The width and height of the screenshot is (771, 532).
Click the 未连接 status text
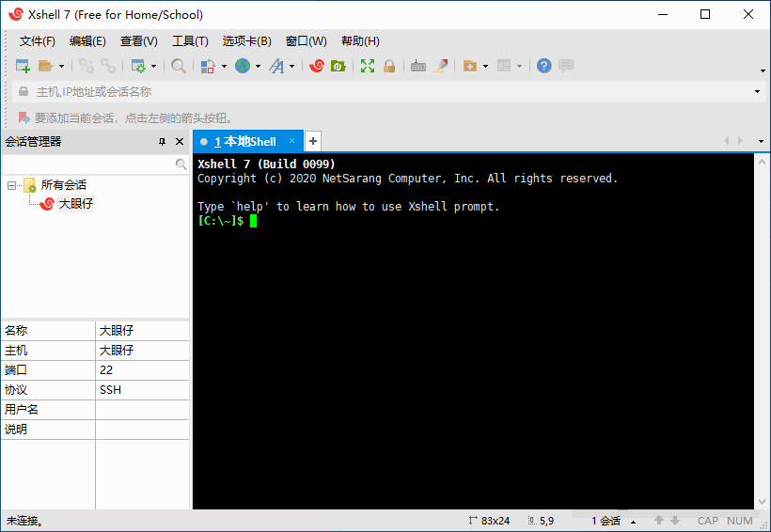click(24, 521)
